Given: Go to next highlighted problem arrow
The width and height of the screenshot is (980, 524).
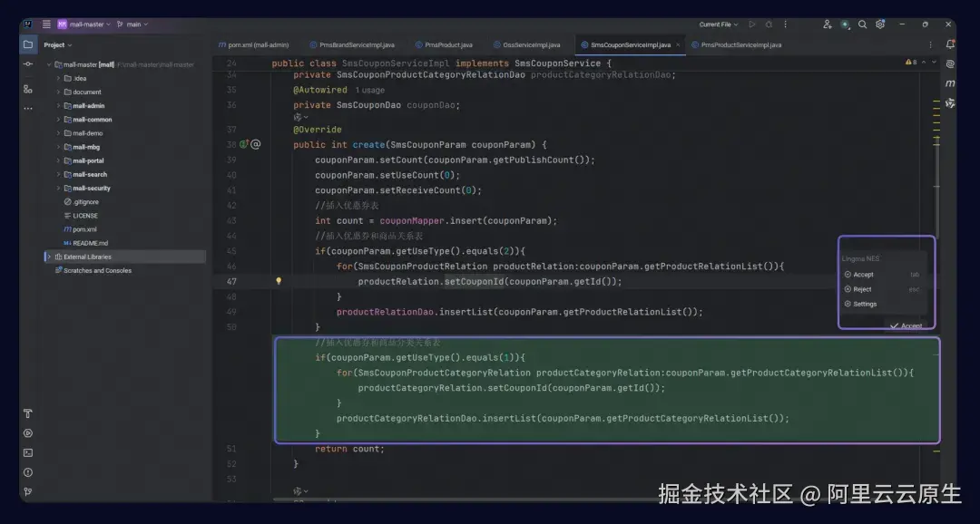Looking at the screenshot, I should 934,63.
